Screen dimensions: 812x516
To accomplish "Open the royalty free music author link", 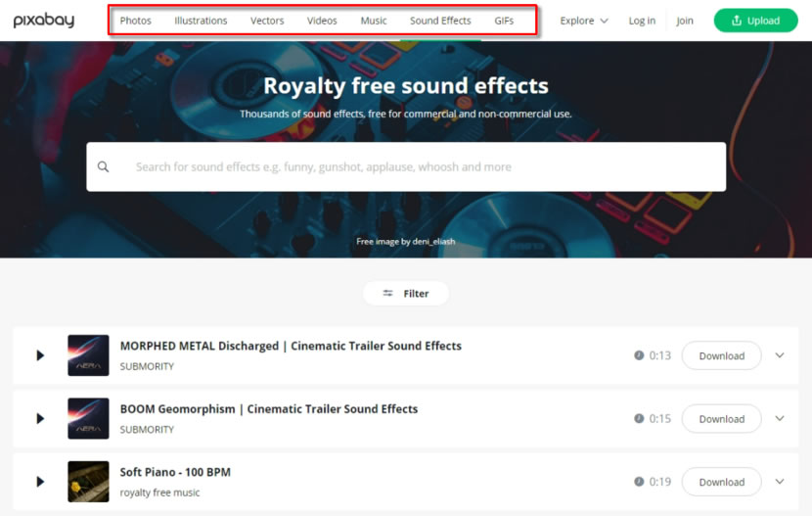I will point(160,493).
